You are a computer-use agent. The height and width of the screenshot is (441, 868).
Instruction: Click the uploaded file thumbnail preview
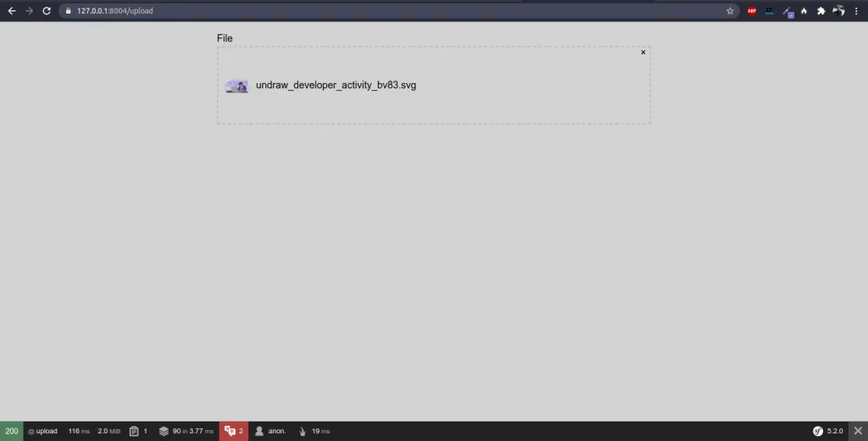point(237,86)
